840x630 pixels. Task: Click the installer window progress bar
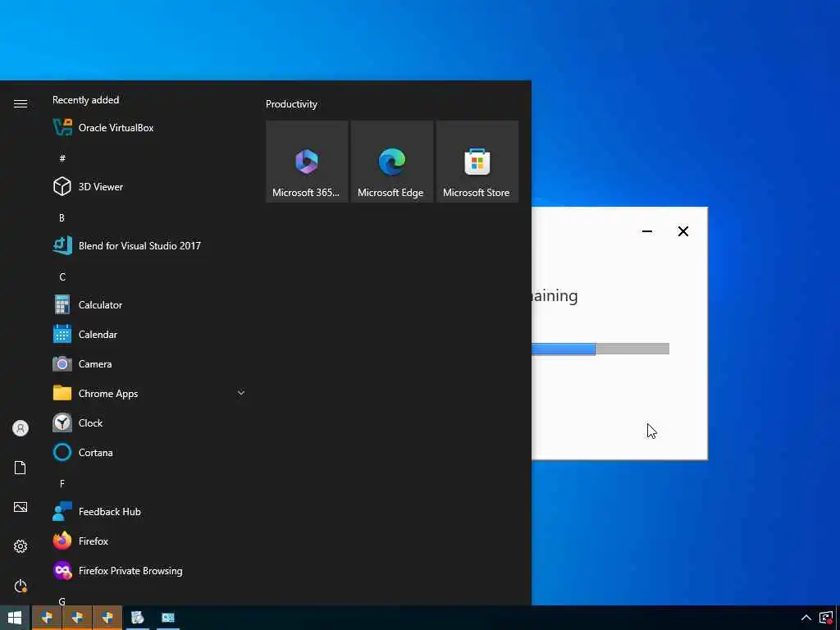pos(600,349)
